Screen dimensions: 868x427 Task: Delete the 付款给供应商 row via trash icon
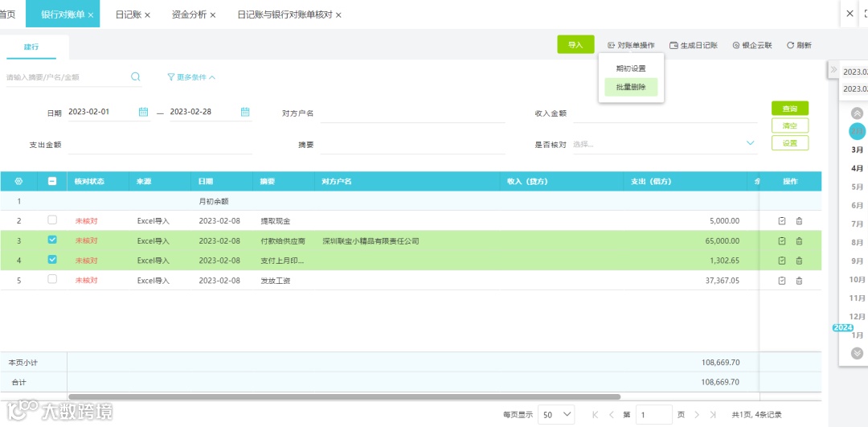coord(799,241)
